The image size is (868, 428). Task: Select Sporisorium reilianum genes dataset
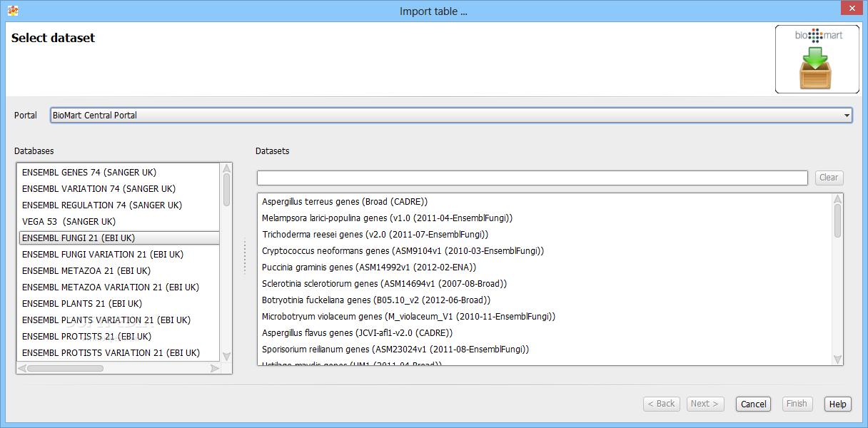544,350
